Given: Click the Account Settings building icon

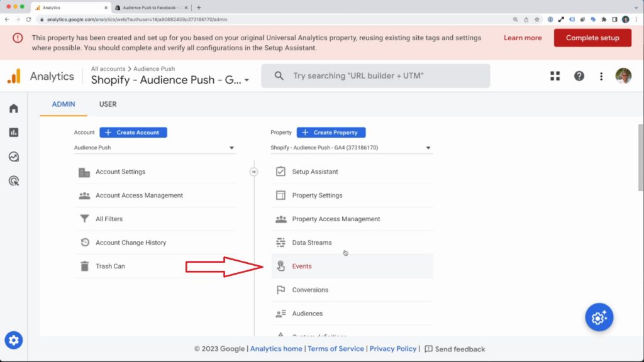Looking at the screenshot, I should point(84,172).
